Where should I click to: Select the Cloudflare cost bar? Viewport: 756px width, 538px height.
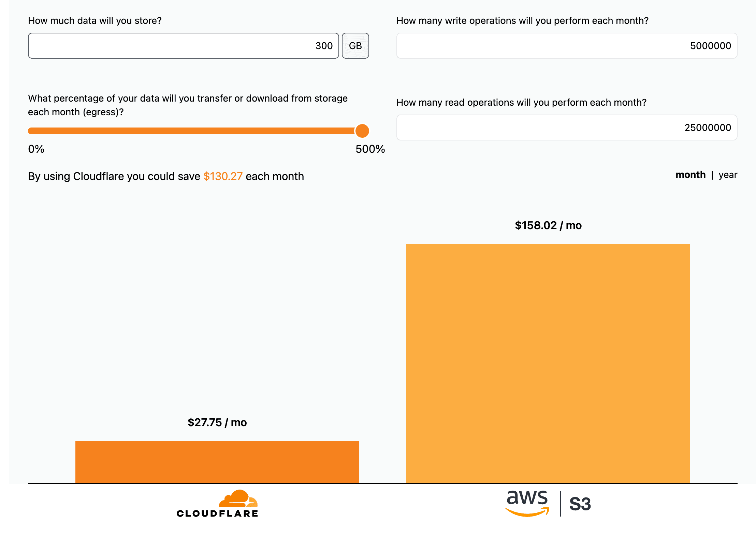(x=217, y=462)
